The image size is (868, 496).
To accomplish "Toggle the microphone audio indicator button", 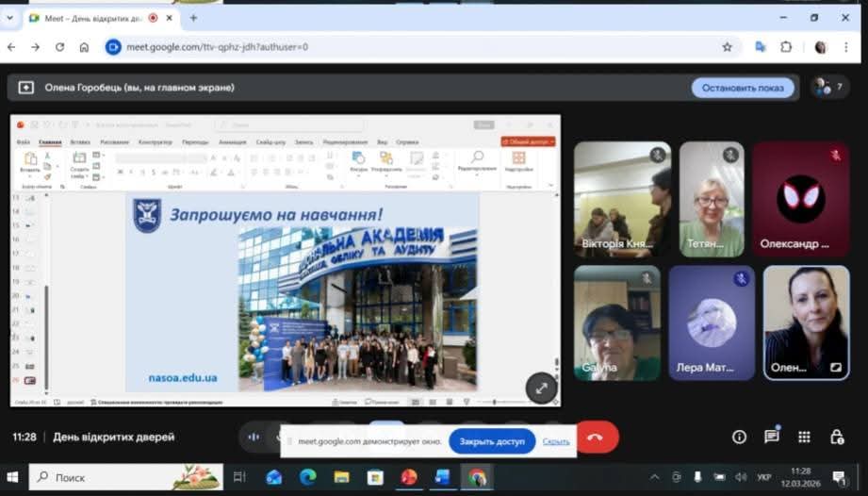I will coord(253,437).
